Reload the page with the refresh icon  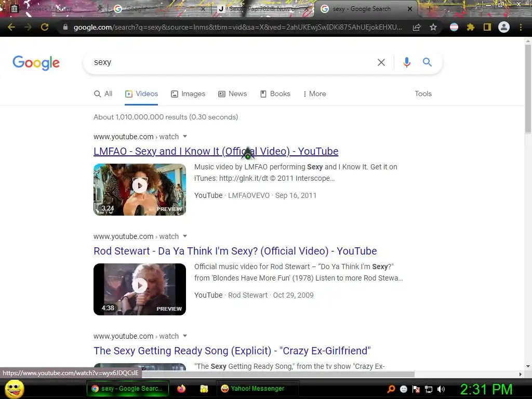point(45,27)
